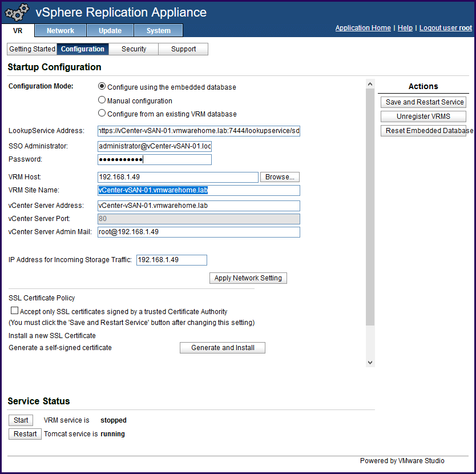Screen dimensions: 476x474
Task: Click 'Install a new SSL Certificate' label
Action: coord(52,335)
